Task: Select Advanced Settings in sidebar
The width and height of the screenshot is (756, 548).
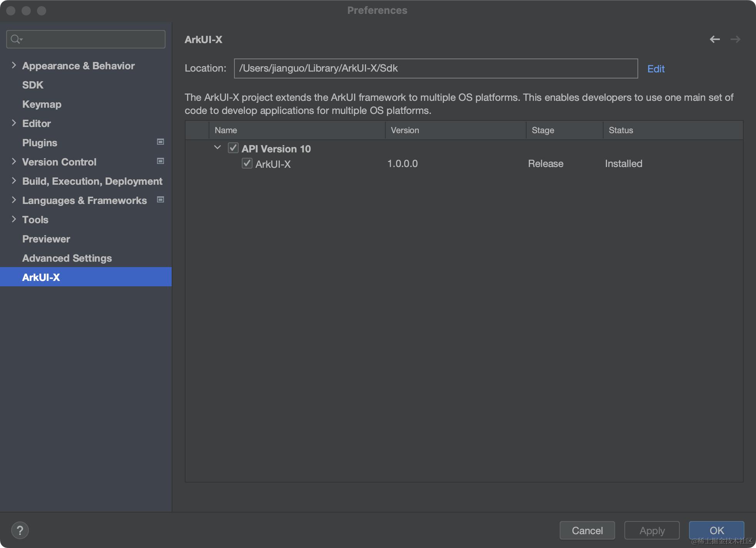Action: [x=67, y=258]
